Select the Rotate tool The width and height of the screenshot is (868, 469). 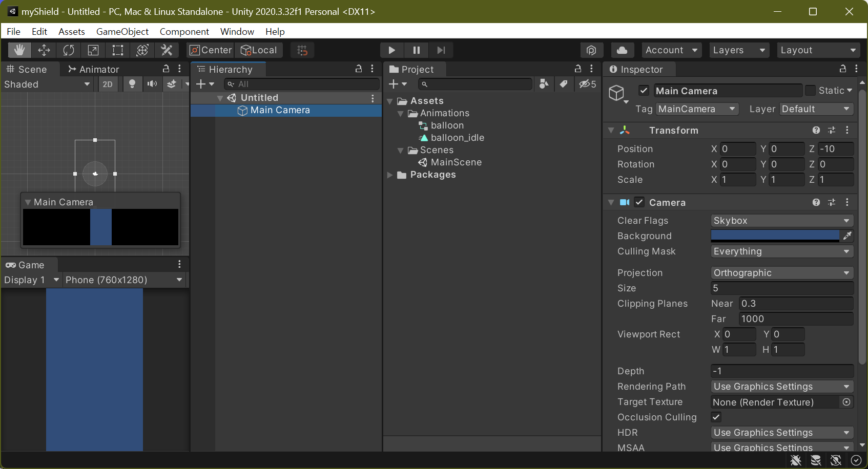tap(69, 50)
